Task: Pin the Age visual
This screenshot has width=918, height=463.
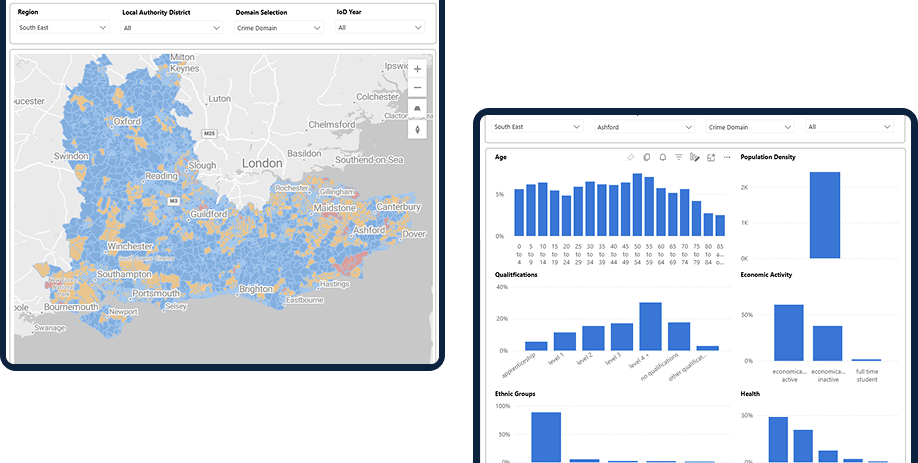Action: click(631, 157)
